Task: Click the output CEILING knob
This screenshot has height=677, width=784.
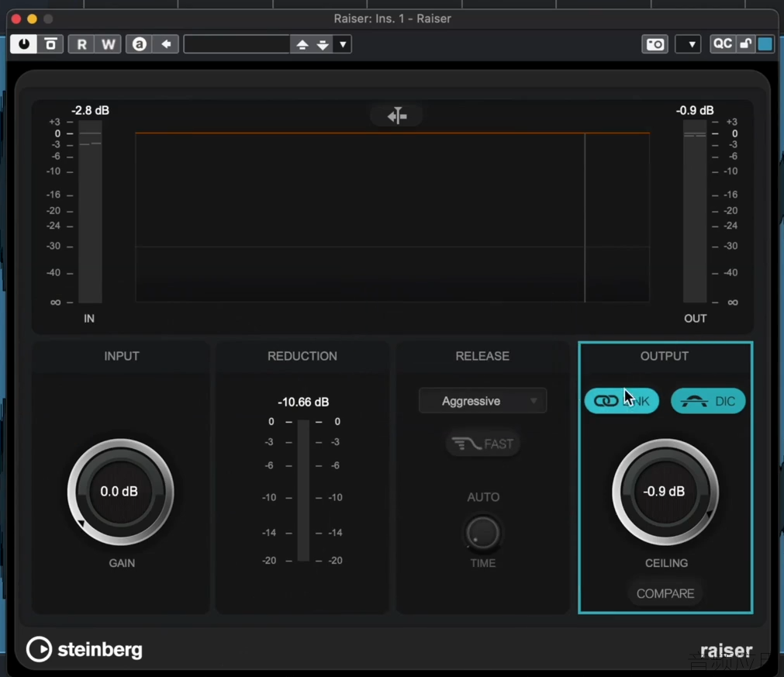Action: pyautogui.click(x=665, y=492)
